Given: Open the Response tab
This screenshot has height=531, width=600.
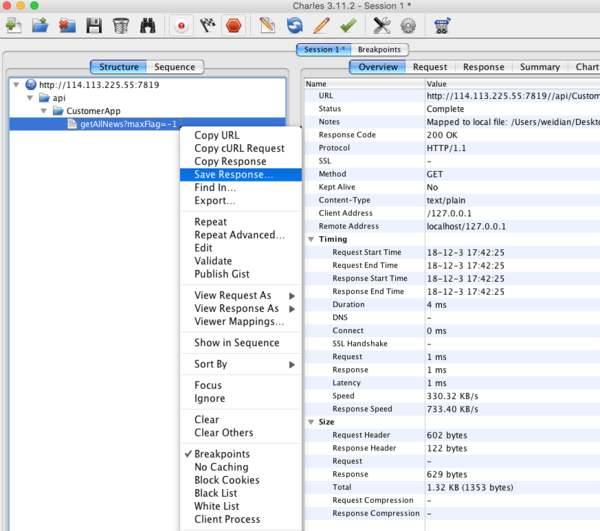Looking at the screenshot, I should tap(483, 67).
